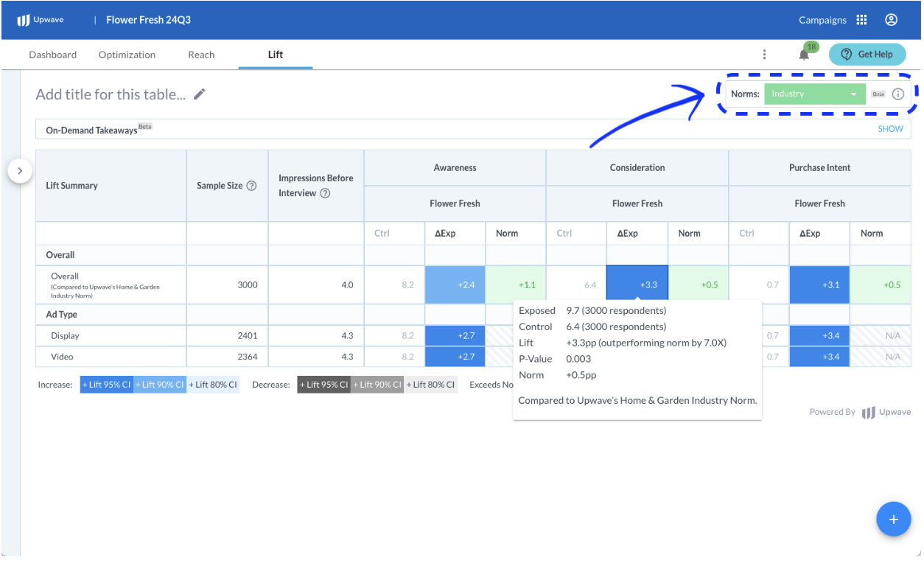Click Impressions Before Interview help icon

coord(325,193)
